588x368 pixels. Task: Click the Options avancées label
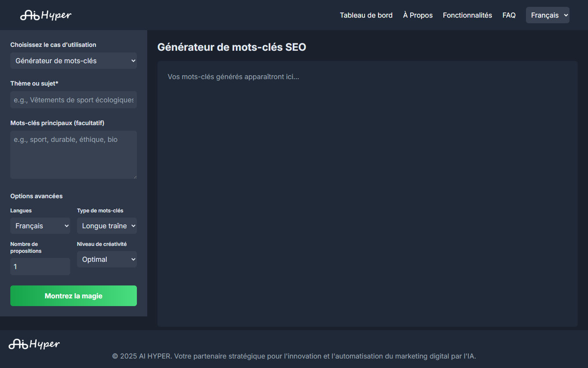[x=37, y=196]
